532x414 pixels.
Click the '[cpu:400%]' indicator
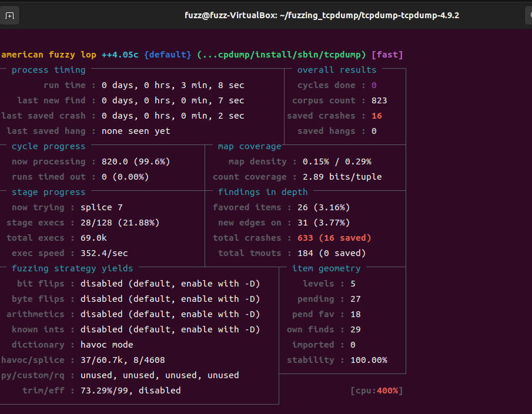377,391
